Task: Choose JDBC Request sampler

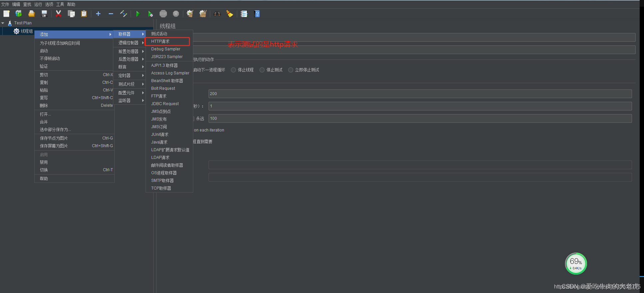Action: [x=169, y=104]
